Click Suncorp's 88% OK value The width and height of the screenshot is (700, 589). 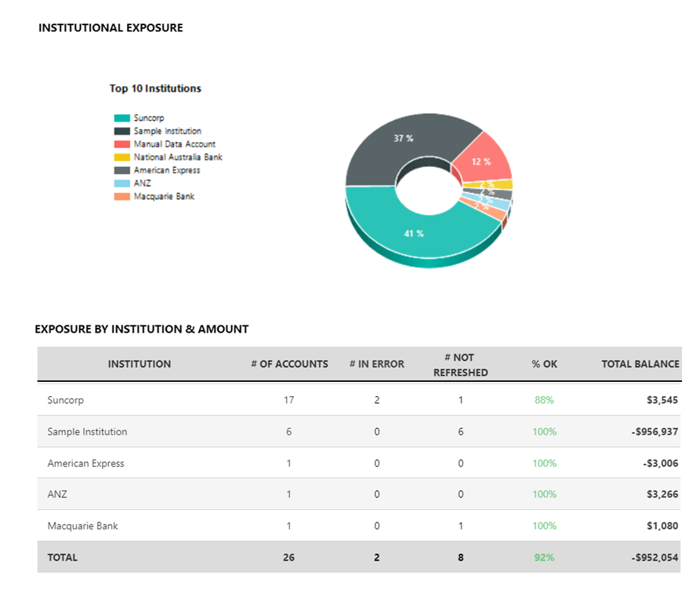[x=544, y=400]
